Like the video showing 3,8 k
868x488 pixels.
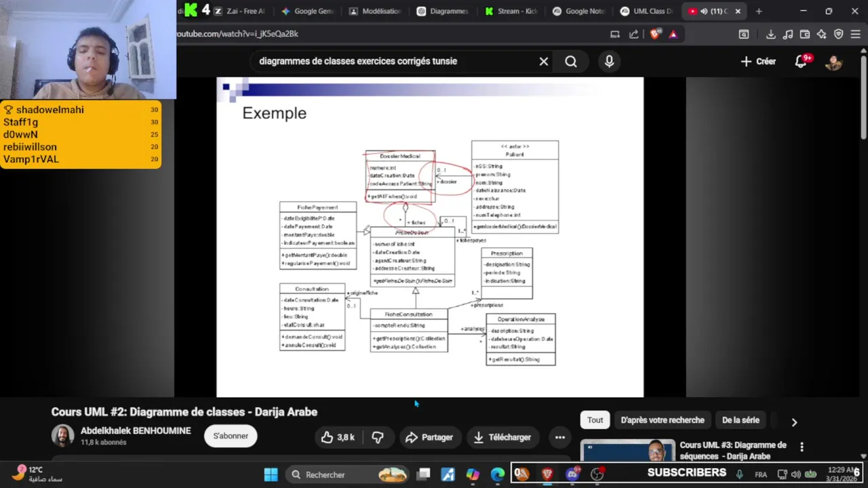tap(338, 437)
